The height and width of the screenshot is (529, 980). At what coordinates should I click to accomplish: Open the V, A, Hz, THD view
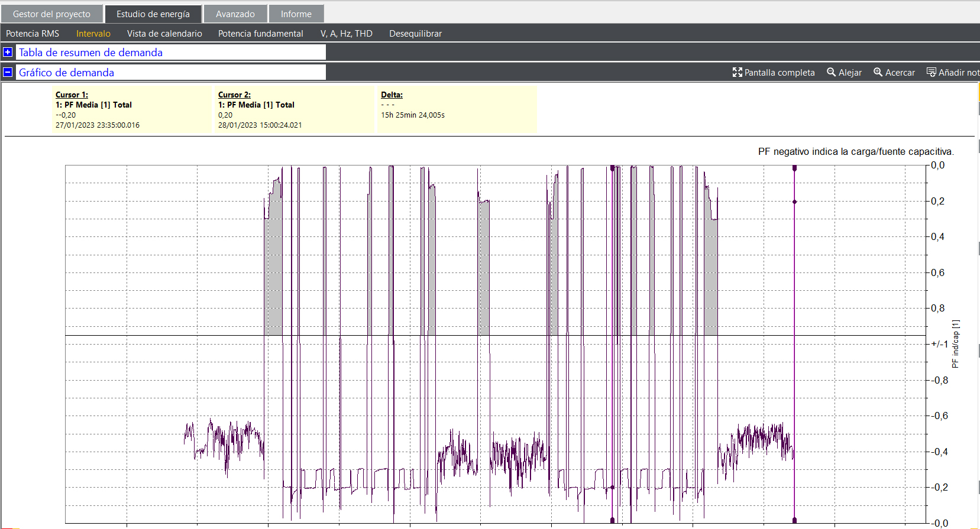click(x=346, y=34)
